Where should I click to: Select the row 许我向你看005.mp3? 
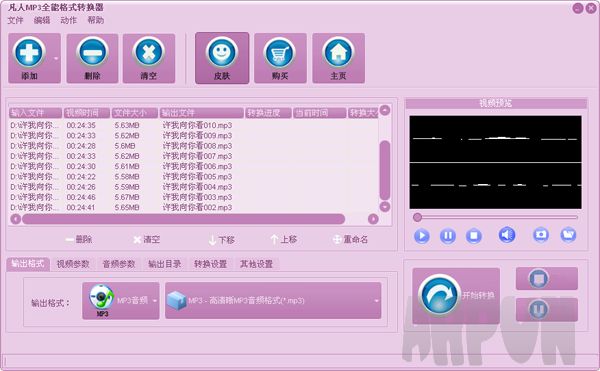(x=194, y=177)
